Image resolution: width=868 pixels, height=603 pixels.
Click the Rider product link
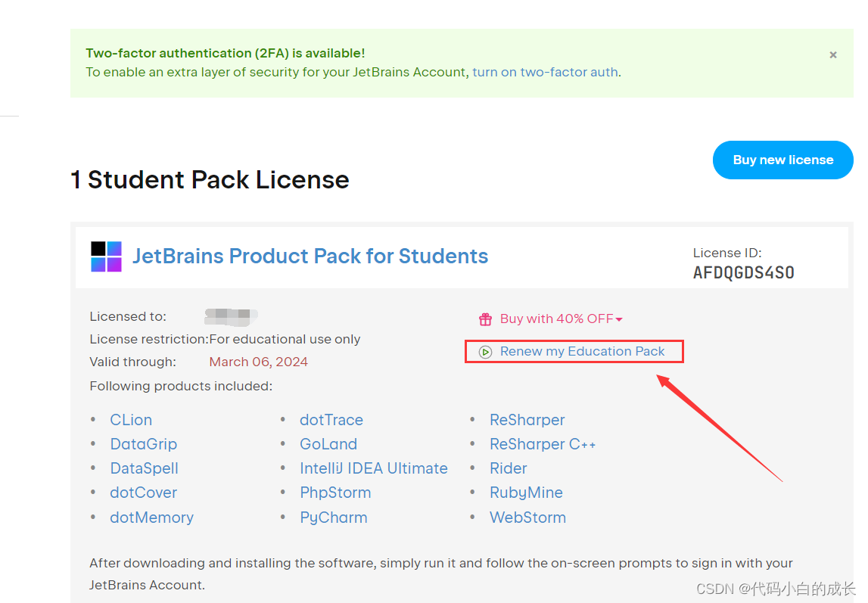click(x=509, y=468)
